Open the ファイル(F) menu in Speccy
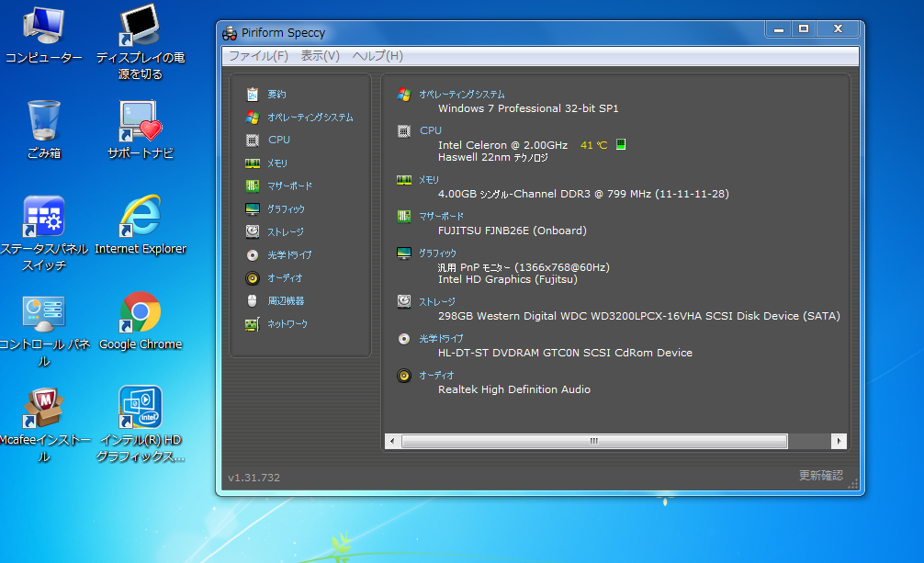The height and width of the screenshot is (563, 924). click(258, 56)
